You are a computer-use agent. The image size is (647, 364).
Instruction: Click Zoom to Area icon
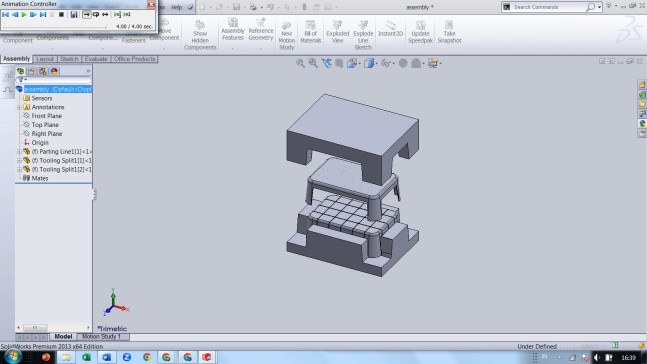(313, 63)
